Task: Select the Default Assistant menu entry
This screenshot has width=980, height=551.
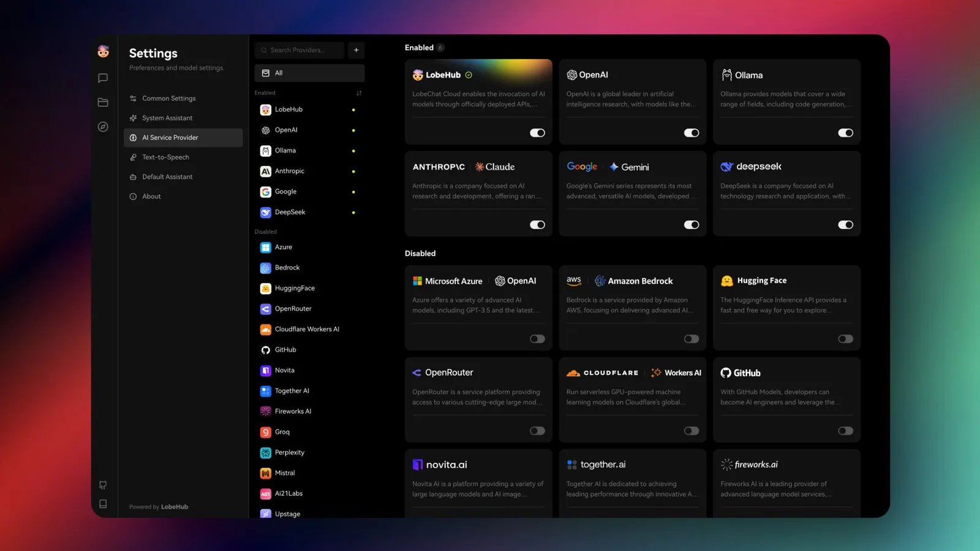Action: point(167,176)
